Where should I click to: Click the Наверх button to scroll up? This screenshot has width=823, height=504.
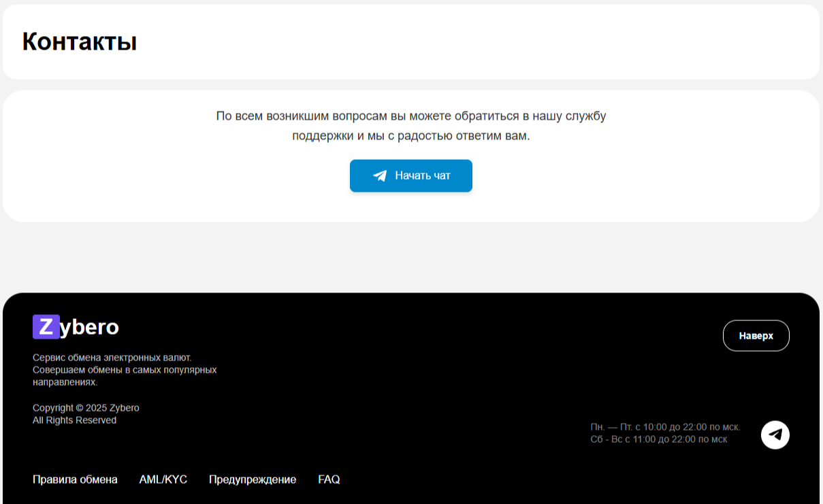coord(756,335)
